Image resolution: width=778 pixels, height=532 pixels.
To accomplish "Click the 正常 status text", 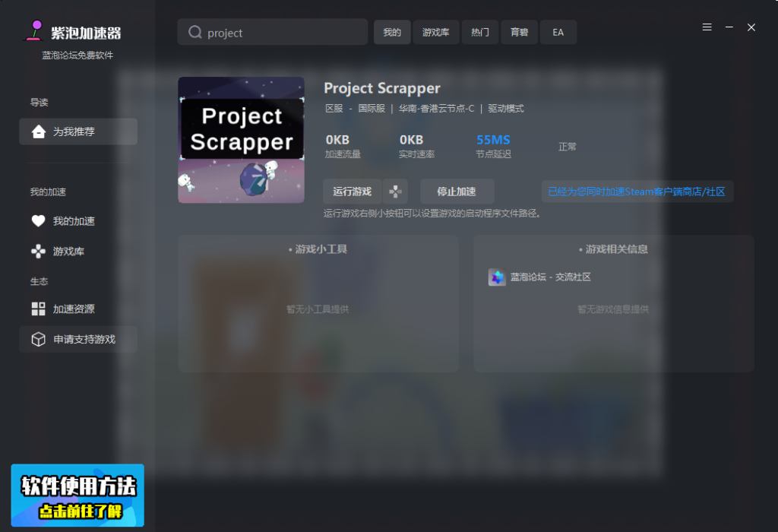I will coord(567,147).
